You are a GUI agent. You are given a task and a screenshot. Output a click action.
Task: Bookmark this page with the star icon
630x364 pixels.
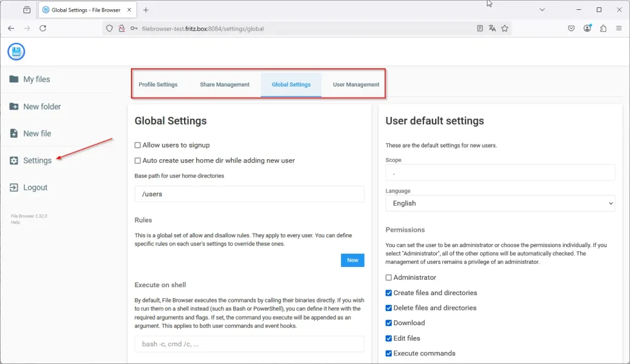(504, 28)
